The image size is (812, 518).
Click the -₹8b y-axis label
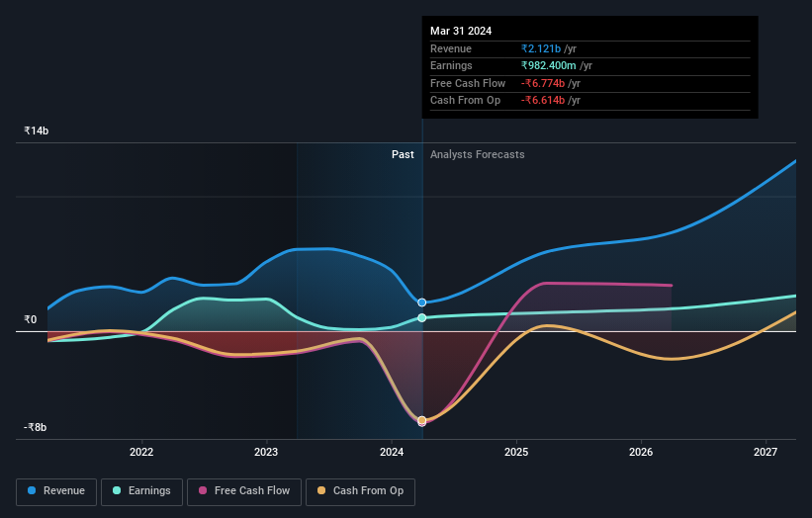36,427
